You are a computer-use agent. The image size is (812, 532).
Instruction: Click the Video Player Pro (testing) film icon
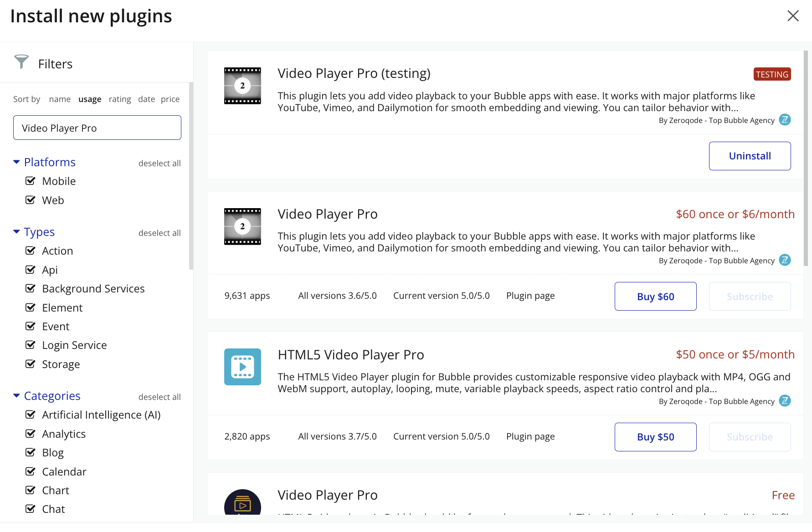tap(242, 86)
